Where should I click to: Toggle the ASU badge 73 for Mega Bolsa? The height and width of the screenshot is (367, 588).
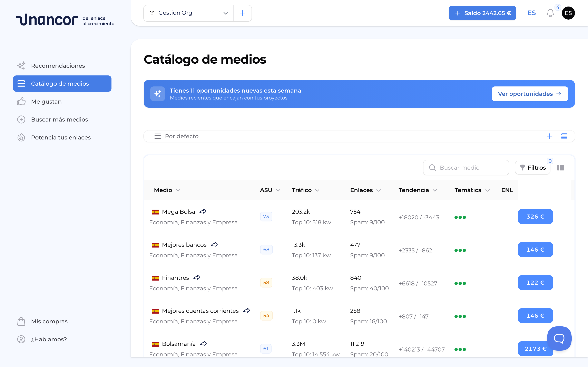point(266,216)
